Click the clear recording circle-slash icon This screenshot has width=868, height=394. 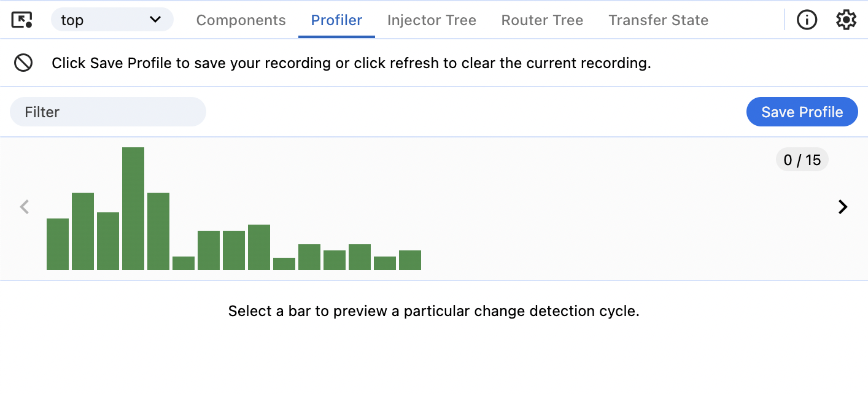click(23, 63)
